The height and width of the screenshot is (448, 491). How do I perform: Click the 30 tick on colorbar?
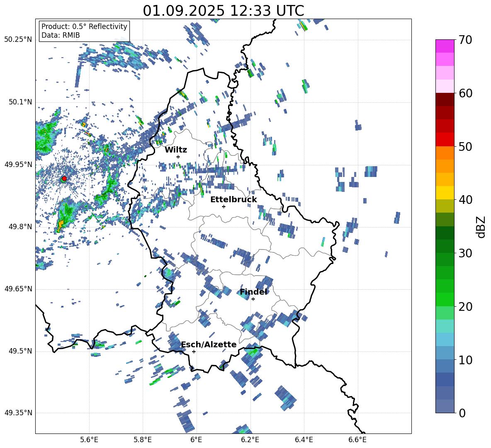465,253
